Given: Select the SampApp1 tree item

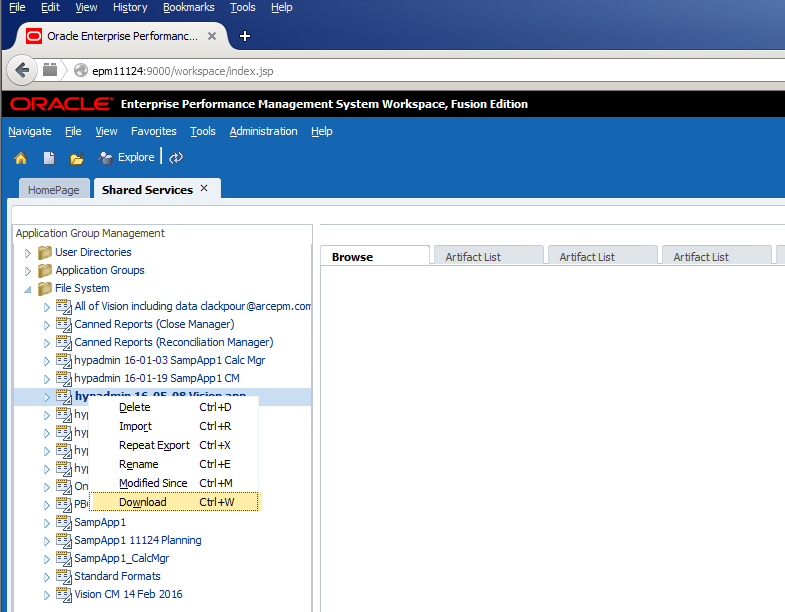Looking at the screenshot, I should (100, 522).
